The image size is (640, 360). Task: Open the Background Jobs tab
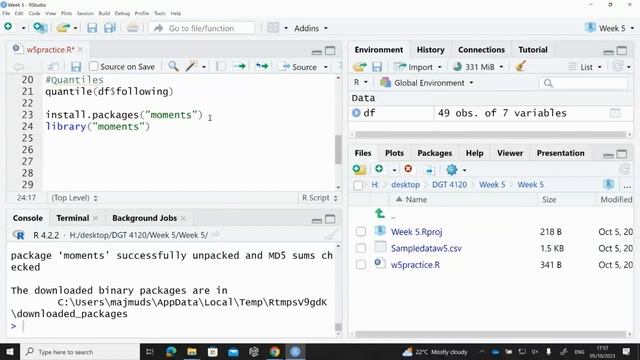click(x=144, y=218)
